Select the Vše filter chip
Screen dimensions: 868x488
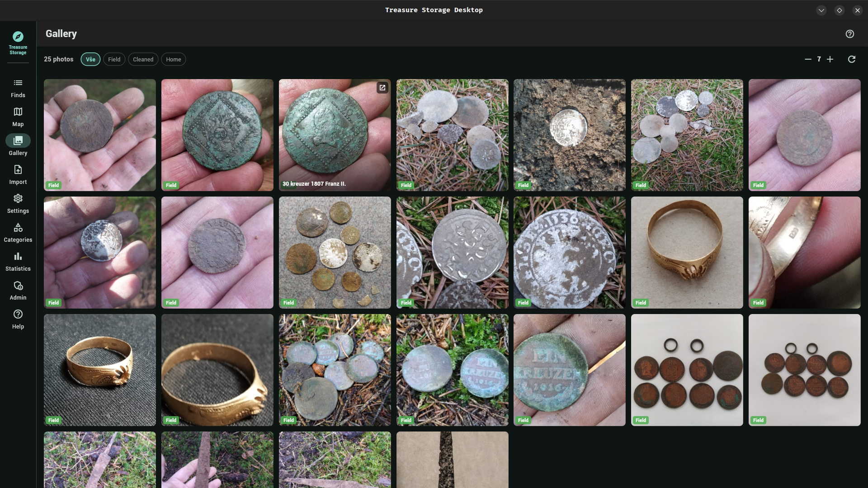[x=90, y=59]
